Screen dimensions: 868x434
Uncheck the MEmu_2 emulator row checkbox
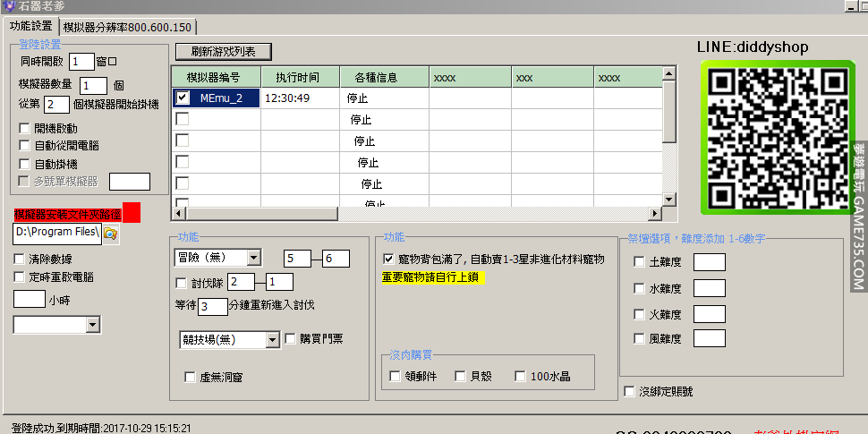click(x=183, y=98)
